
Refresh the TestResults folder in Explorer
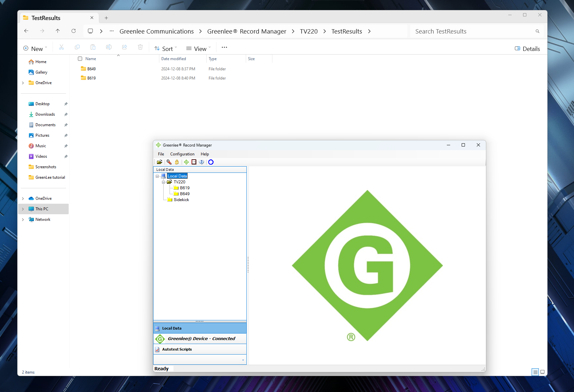pos(74,31)
